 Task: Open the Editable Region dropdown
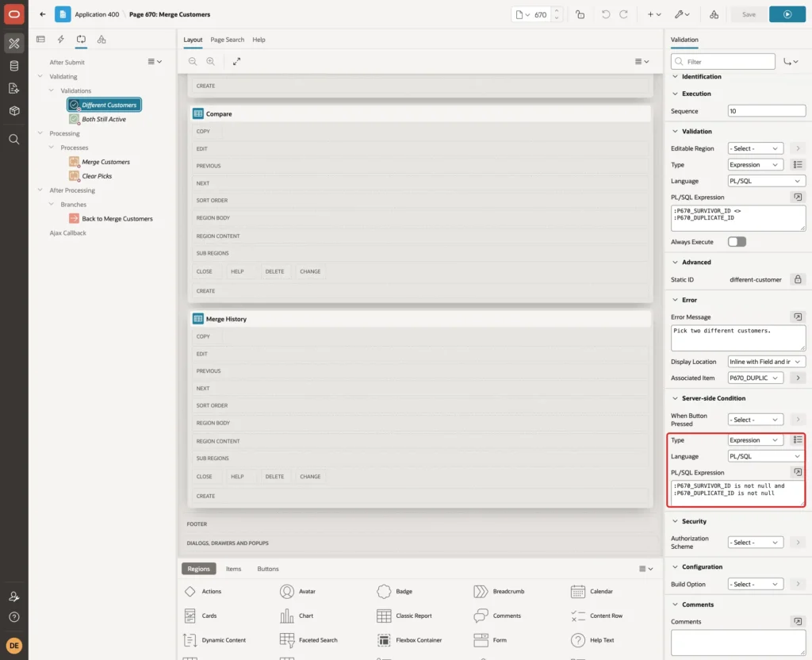pyautogui.click(x=755, y=148)
